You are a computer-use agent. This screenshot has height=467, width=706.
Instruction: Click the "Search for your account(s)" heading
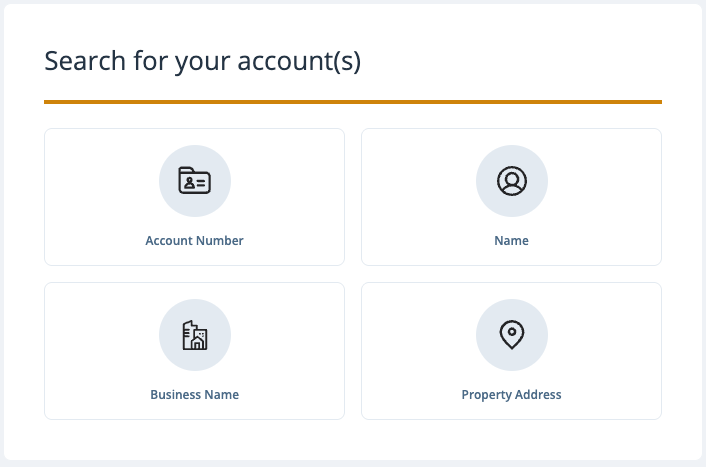(x=203, y=61)
